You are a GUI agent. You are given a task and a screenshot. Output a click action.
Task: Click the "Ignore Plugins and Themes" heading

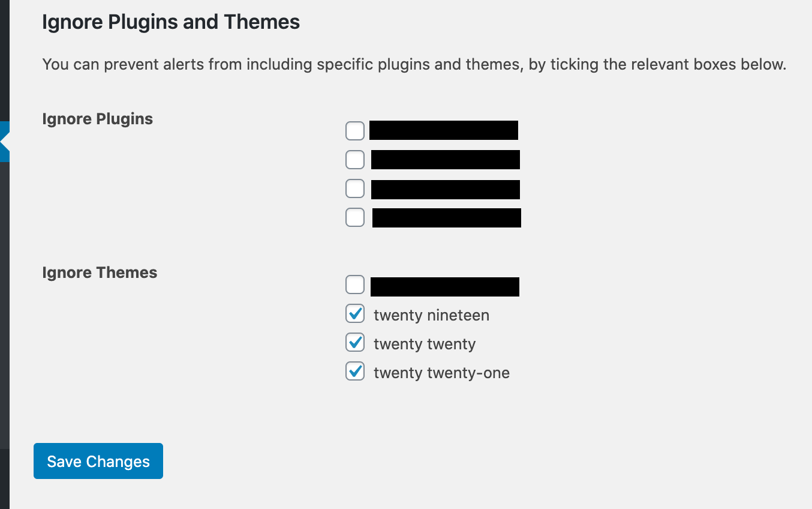171,22
